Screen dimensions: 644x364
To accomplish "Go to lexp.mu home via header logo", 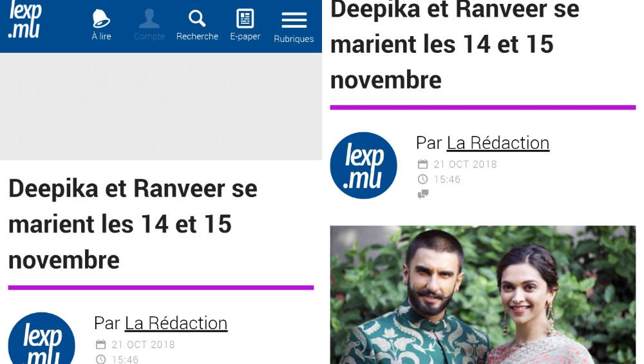I will coord(25,20).
